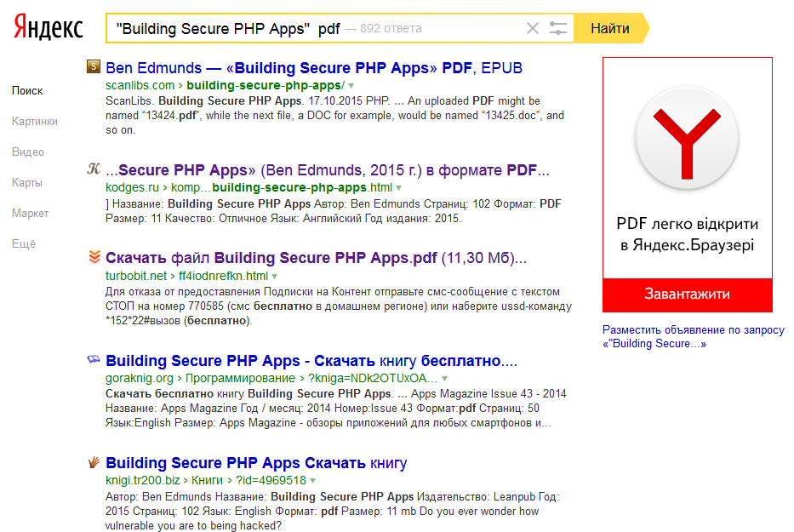Click the kodges.ru domain link

[132, 187]
